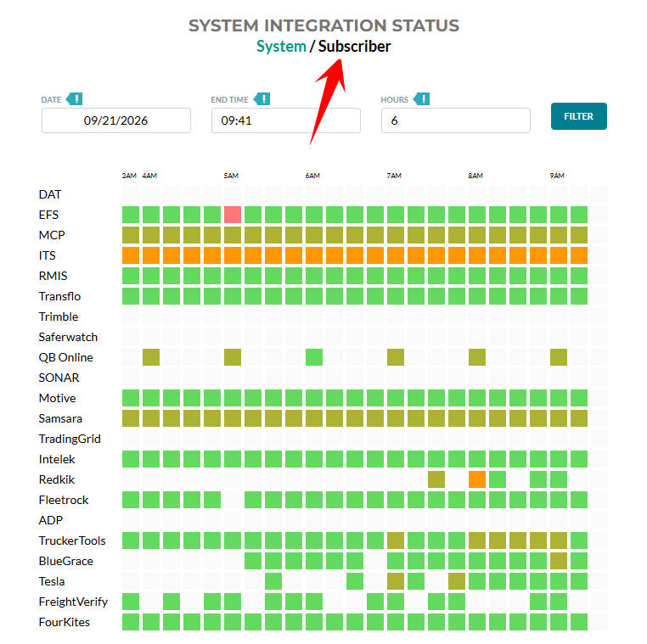
Task: Focus the DATE field showing 09/21/2026
Action: coord(116,120)
